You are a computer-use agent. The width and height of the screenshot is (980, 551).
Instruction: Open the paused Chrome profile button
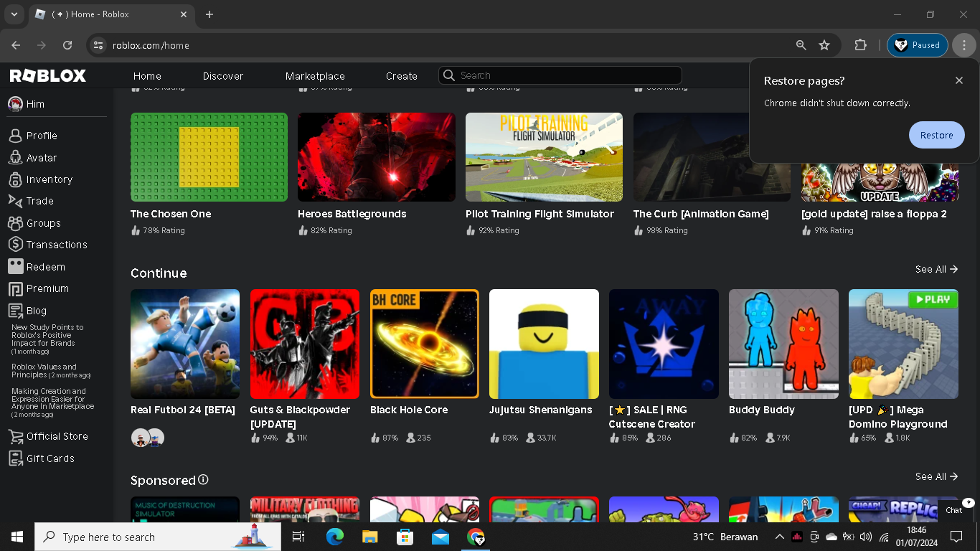(918, 45)
